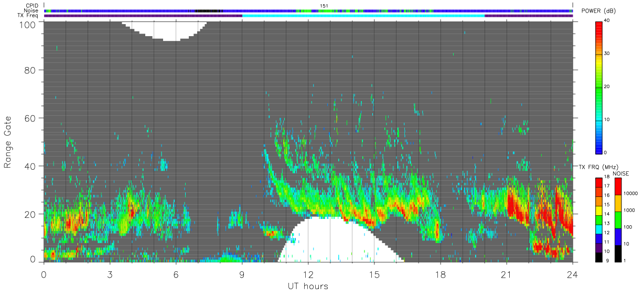Click the TX Freq row label

coord(27,15)
